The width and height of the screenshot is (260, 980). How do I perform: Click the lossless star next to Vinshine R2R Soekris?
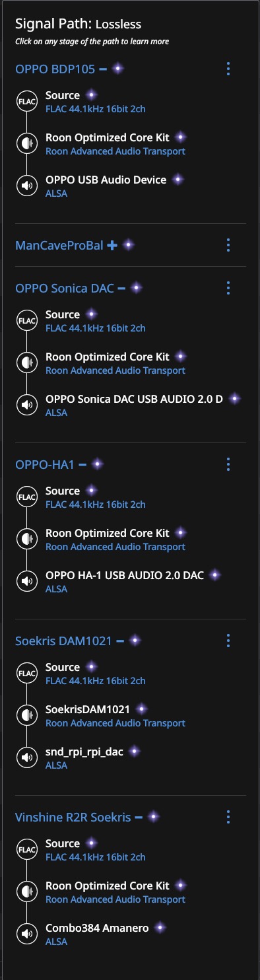click(154, 817)
